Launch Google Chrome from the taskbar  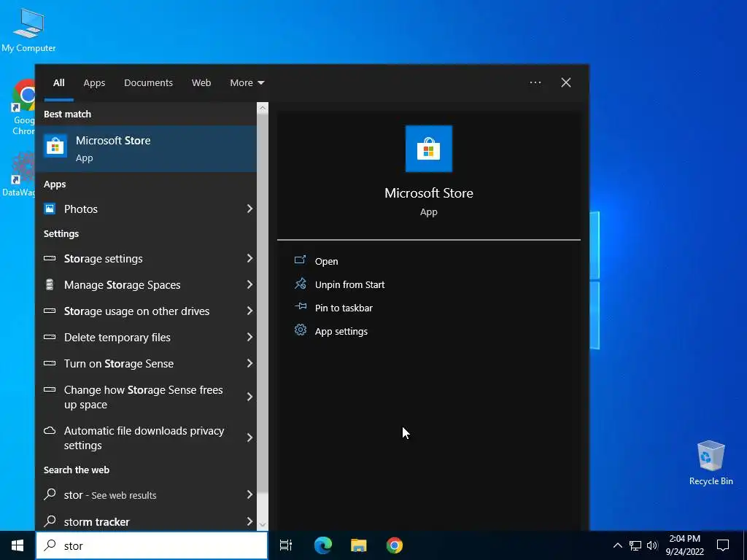(x=395, y=545)
